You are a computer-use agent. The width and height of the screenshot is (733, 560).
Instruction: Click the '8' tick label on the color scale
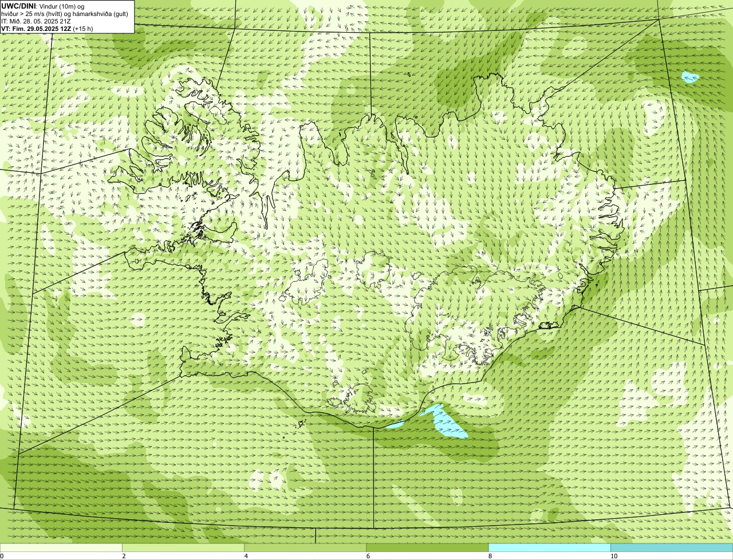(490, 556)
